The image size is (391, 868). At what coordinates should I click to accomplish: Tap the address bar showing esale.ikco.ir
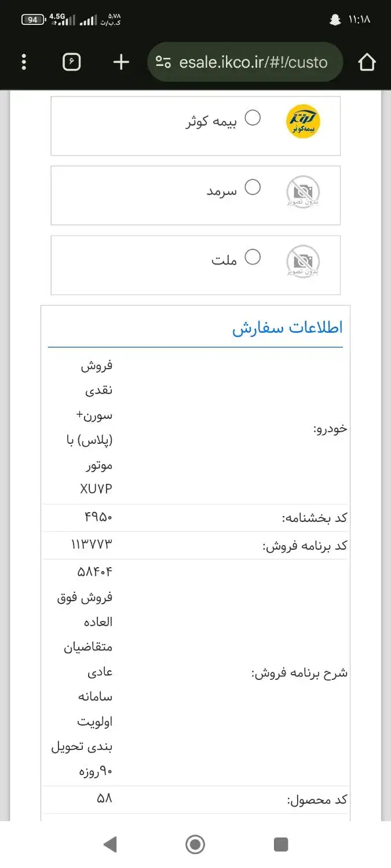249,62
